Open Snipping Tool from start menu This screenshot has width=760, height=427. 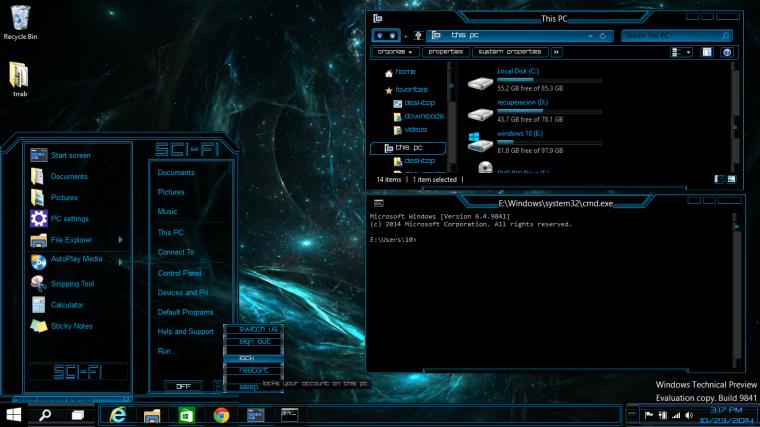[72, 283]
